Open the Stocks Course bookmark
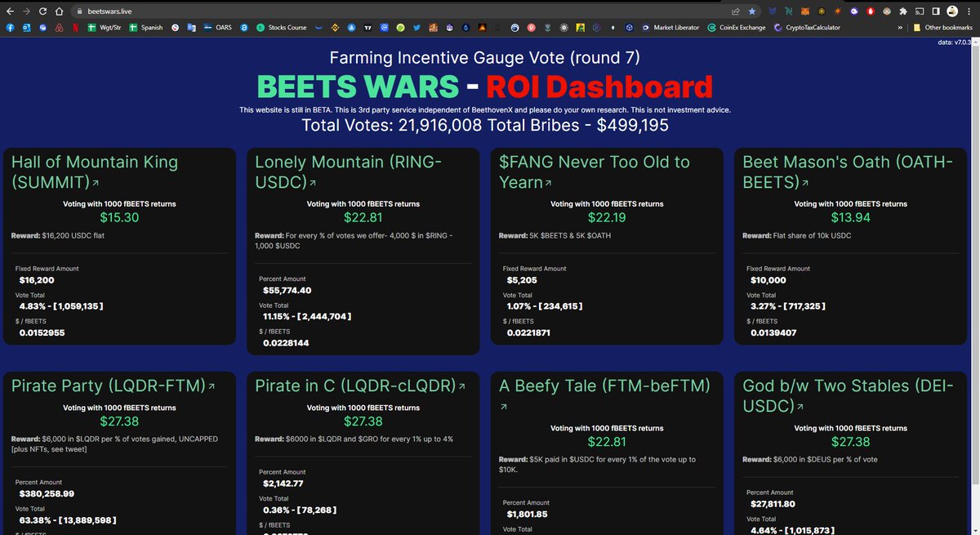This screenshot has height=535, width=980. pos(282,28)
